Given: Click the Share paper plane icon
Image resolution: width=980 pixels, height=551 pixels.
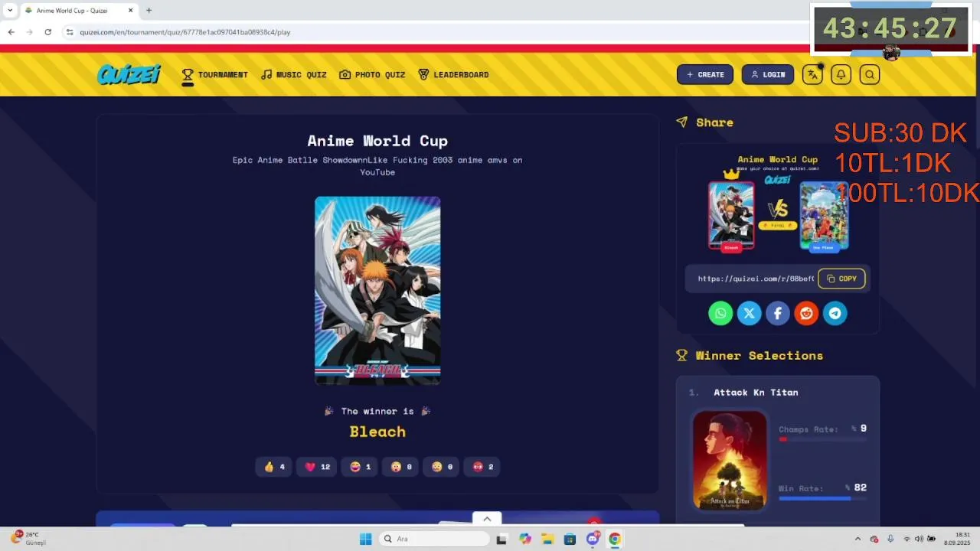Looking at the screenshot, I should (682, 122).
